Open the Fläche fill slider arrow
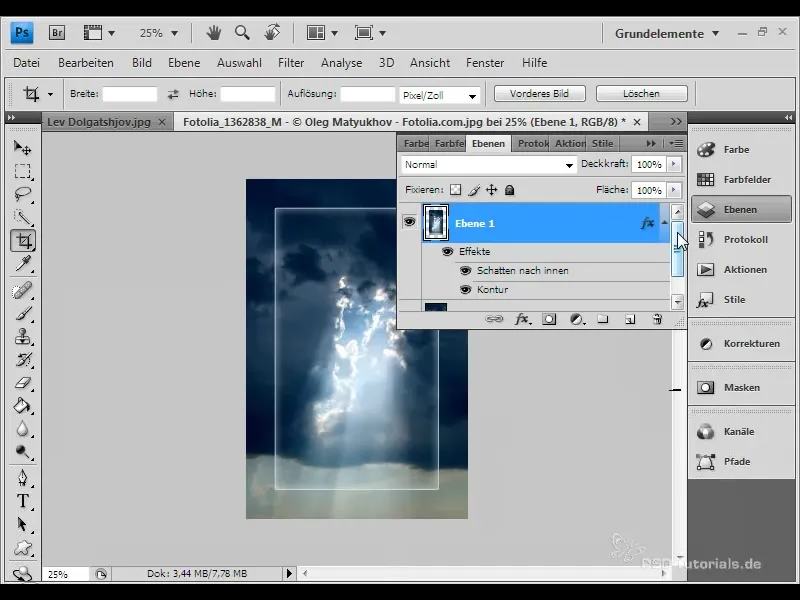The height and width of the screenshot is (600, 800). pyautogui.click(x=673, y=190)
